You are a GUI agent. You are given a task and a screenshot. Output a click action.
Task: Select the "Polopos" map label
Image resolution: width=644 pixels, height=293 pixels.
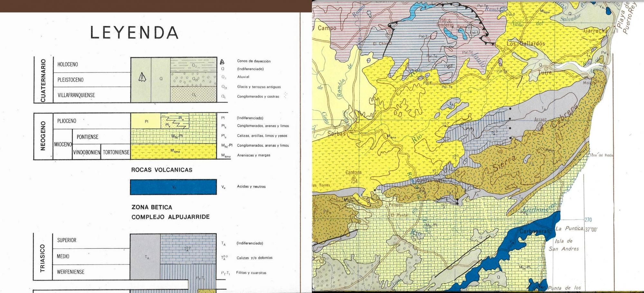pos(396,205)
